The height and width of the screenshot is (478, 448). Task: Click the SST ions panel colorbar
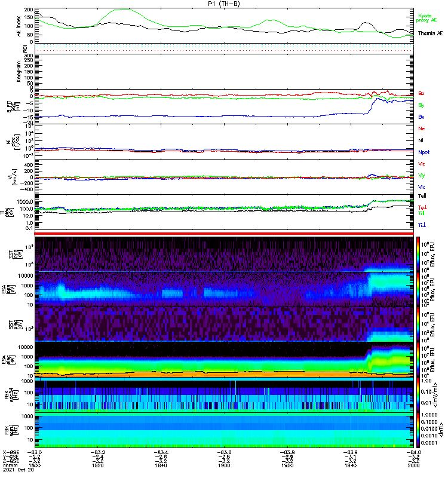pos(418,255)
